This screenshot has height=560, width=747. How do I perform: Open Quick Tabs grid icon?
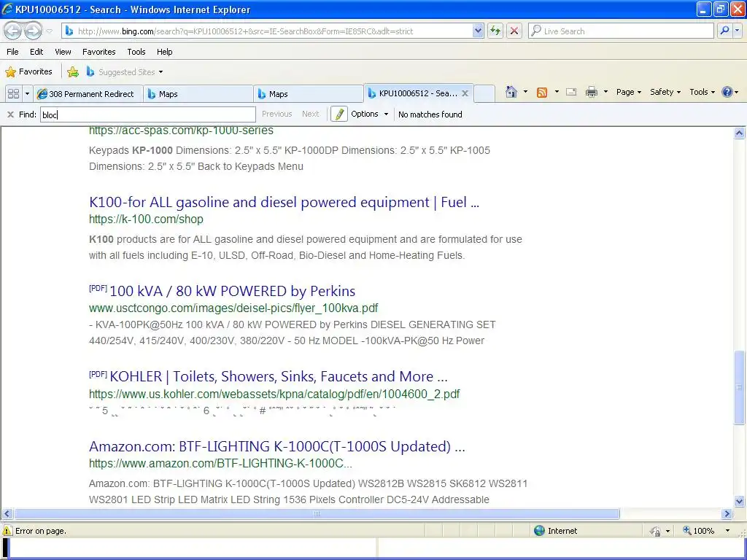(13, 94)
